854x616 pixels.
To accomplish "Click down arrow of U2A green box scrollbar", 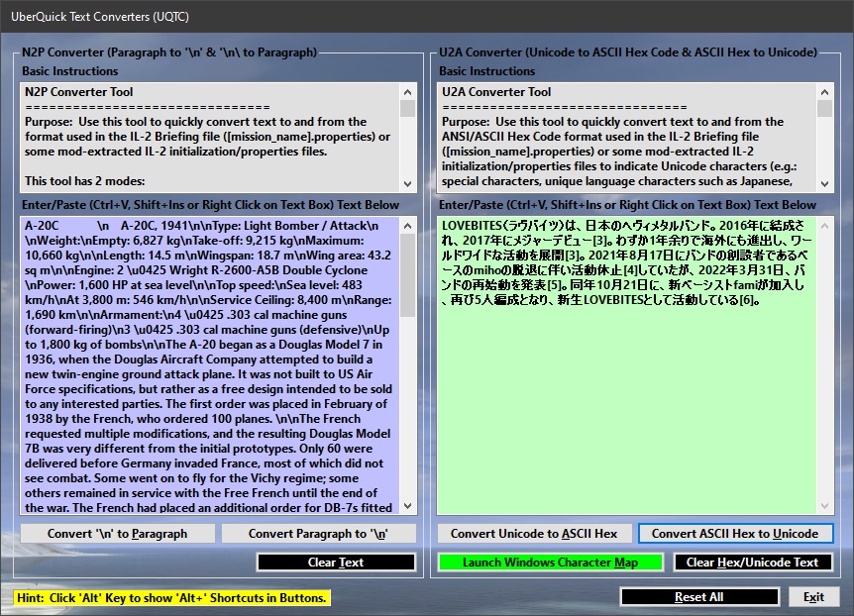I will pos(824,506).
